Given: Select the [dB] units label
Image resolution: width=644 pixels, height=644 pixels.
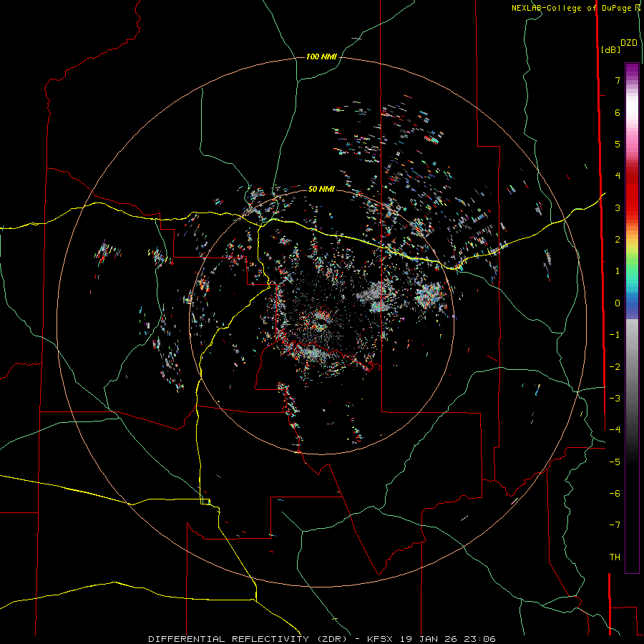Looking at the screenshot, I should [611, 49].
